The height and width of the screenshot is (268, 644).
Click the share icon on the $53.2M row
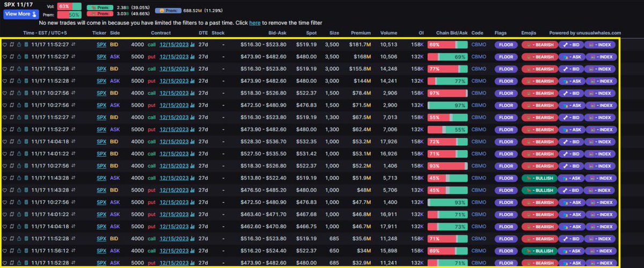[19, 142]
